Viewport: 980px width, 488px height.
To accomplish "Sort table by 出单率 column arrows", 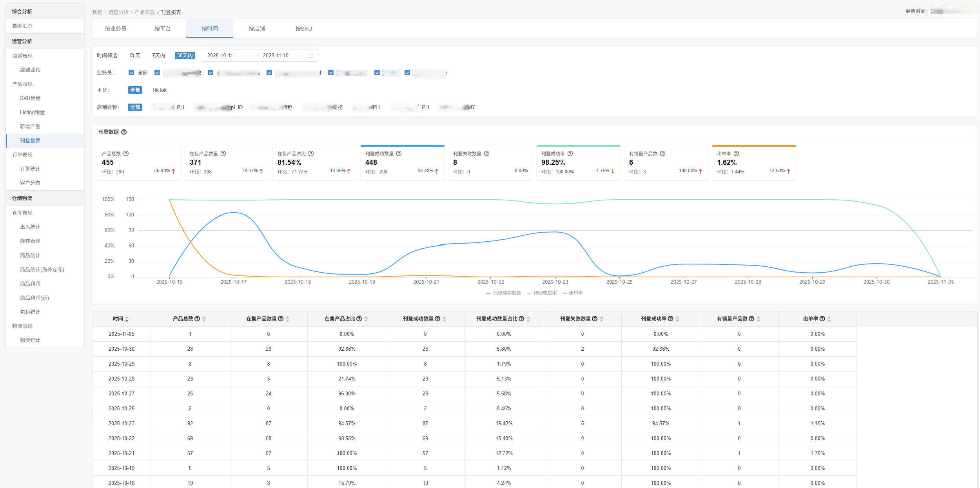I will pos(829,319).
